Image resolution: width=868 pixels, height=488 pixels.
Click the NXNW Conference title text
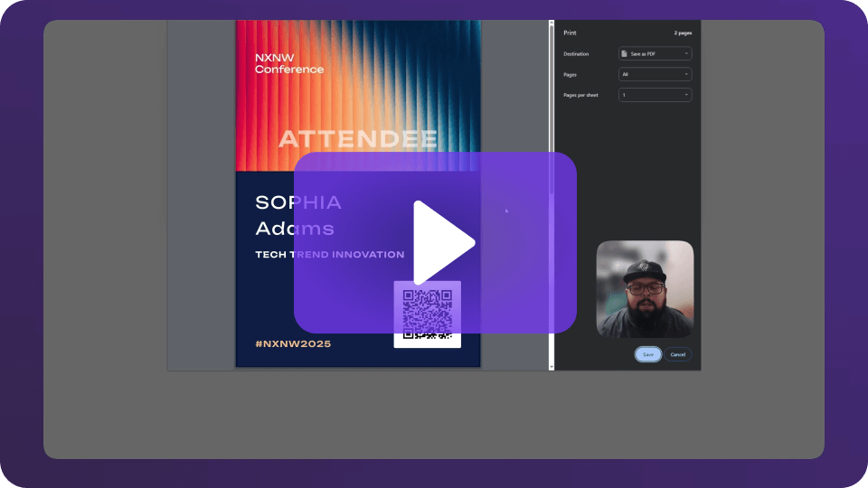289,63
